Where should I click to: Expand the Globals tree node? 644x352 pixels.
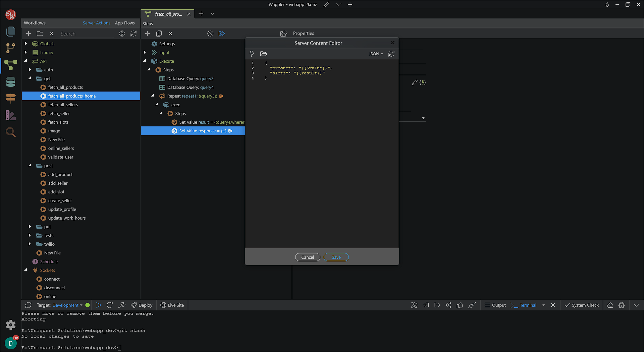click(26, 44)
